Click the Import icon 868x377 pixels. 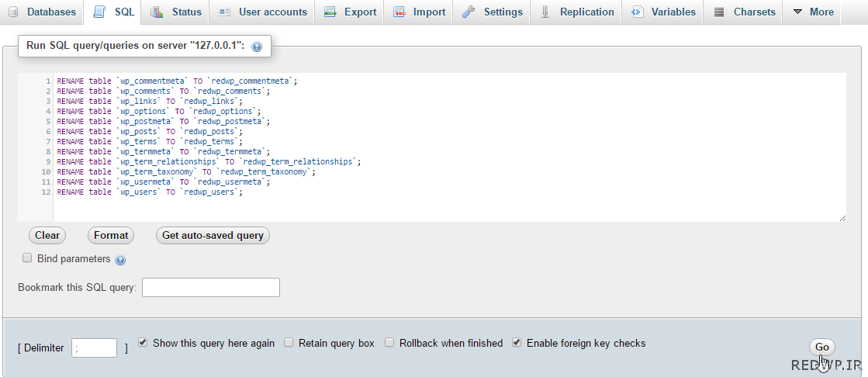coord(399,12)
